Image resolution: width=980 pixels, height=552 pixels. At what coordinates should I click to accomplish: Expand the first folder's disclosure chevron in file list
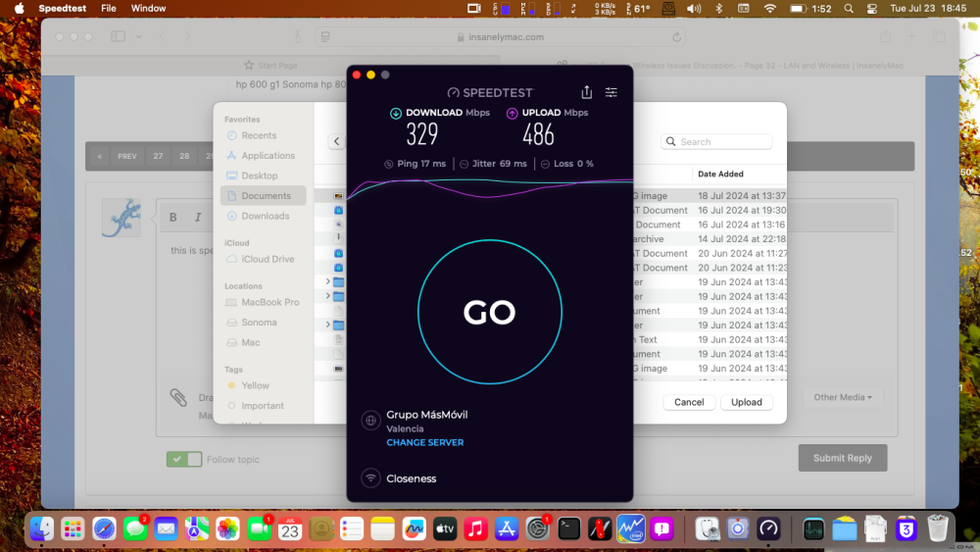(327, 282)
